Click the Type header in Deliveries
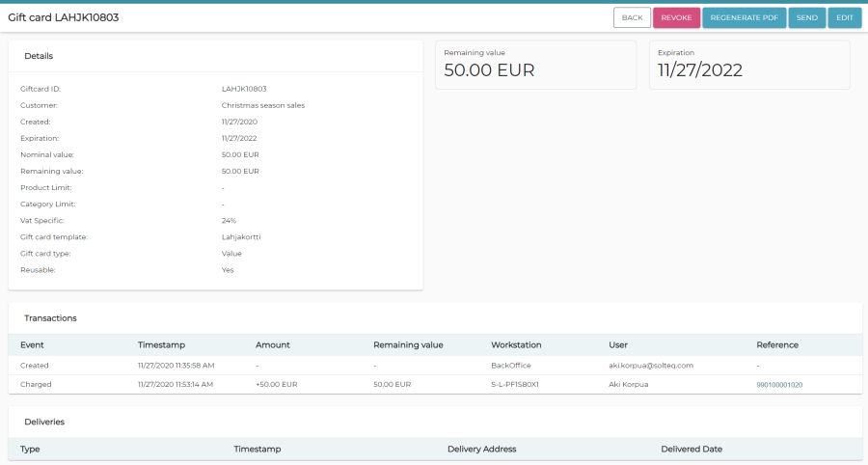The image size is (868, 465). tap(30, 449)
